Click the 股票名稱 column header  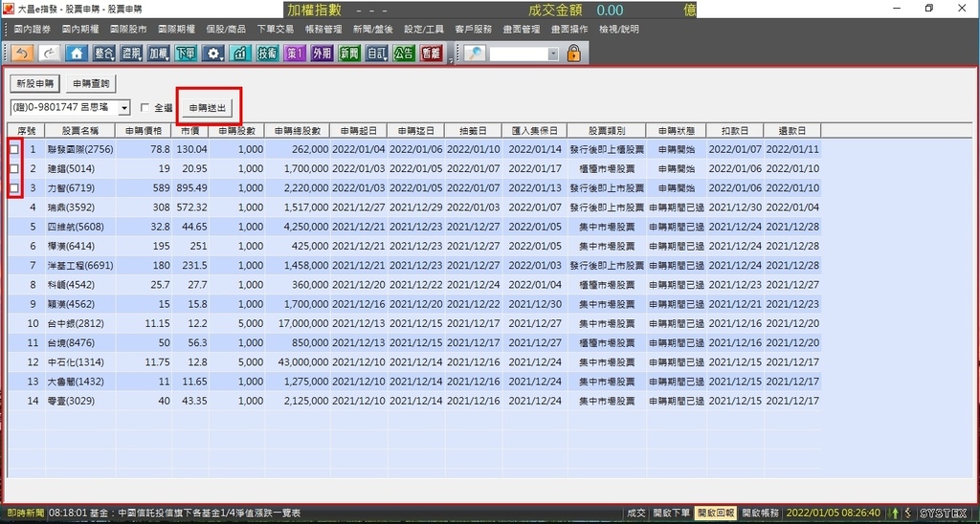pos(80,131)
